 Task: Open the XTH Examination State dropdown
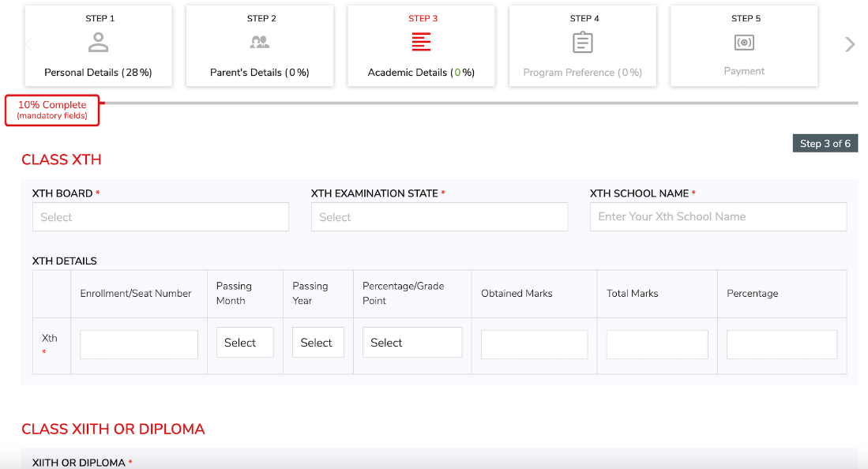click(440, 217)
